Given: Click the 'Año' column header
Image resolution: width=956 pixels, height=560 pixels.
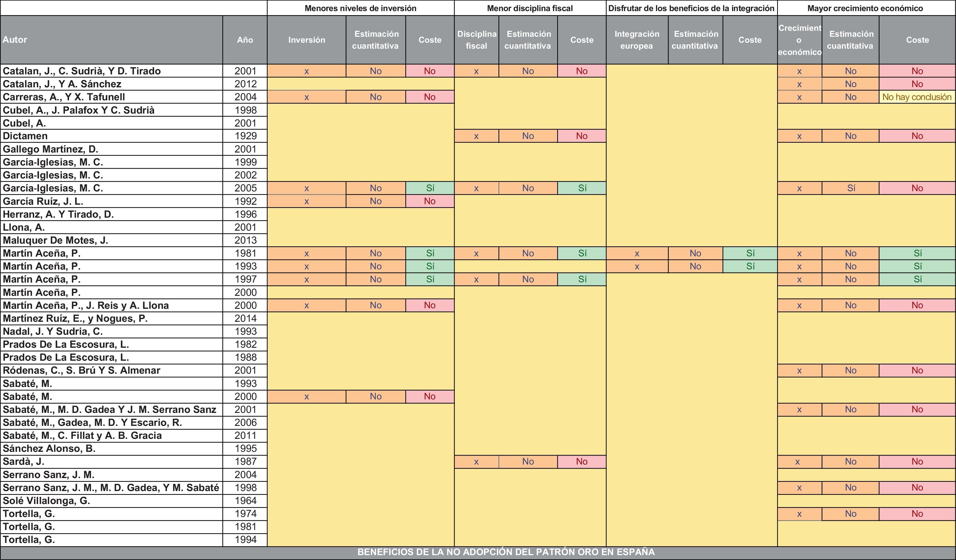Looking at the screenshot, I should [x=245, y=40].
